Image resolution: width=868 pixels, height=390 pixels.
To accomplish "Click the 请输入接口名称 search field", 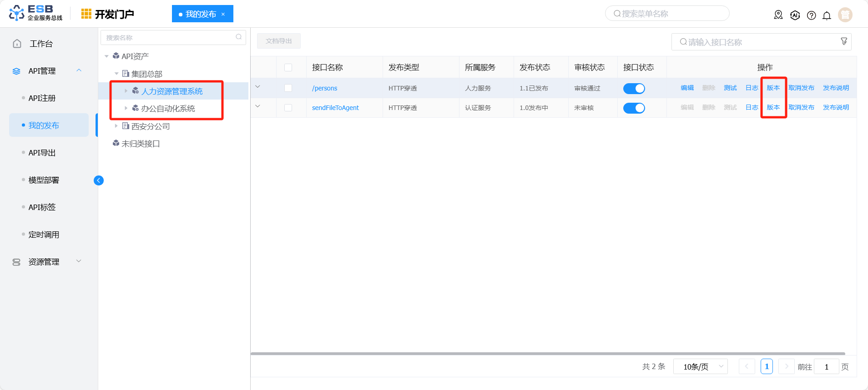I will tap(755, 42).
